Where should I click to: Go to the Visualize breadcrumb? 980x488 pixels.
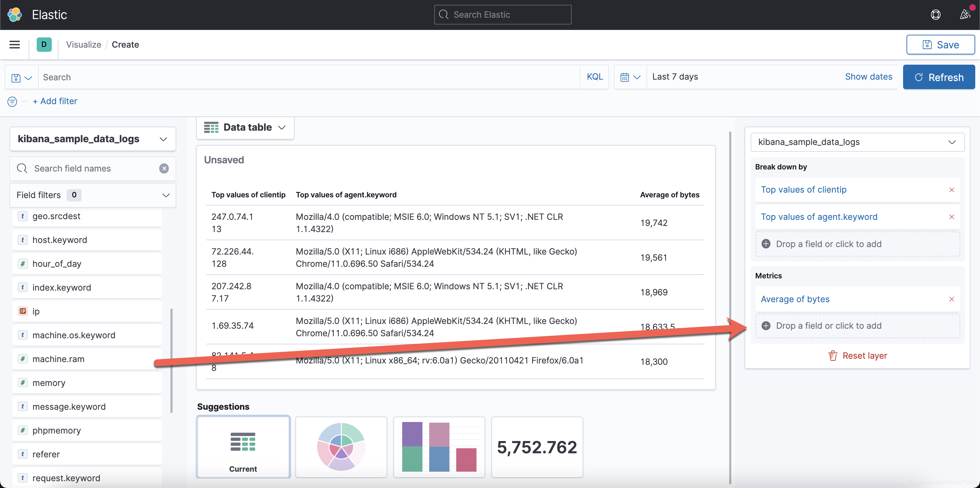pos(83,45)
